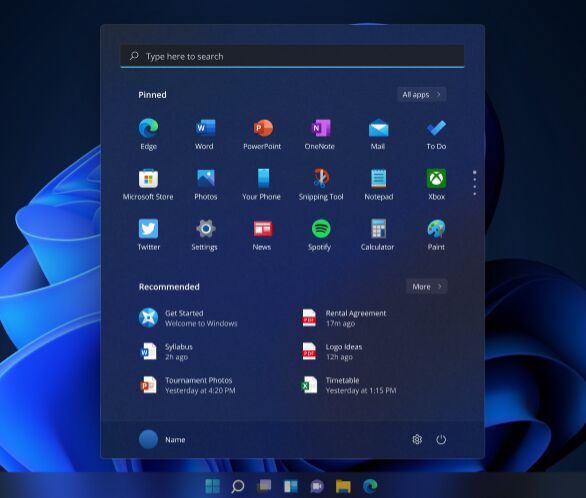Viewport: 586px width, 498px height.
Task: Open Microsoft Store pinned icon
Action: (x=148, y=185)
